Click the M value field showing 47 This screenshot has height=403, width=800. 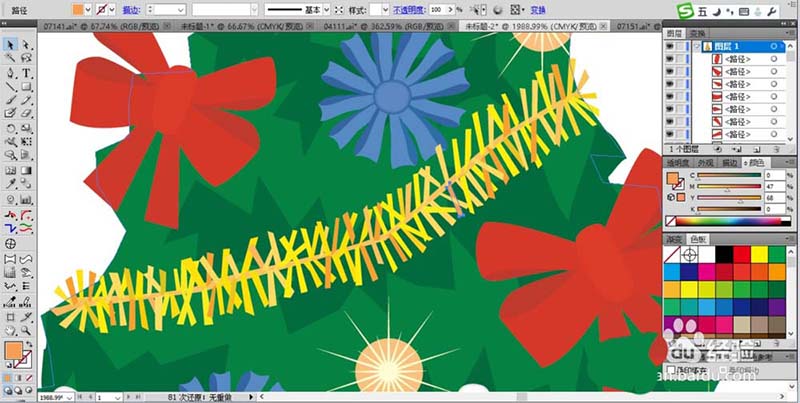click(774, 187)
